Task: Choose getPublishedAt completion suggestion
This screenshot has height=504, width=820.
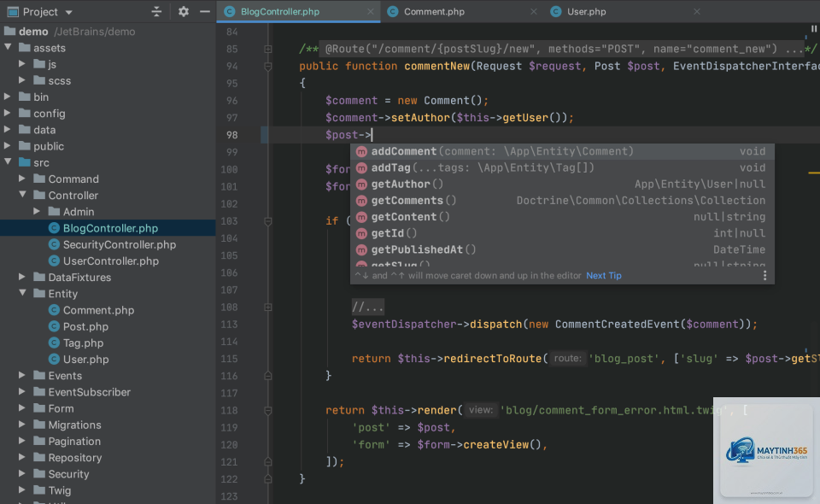Action: (x=562, y=249)
